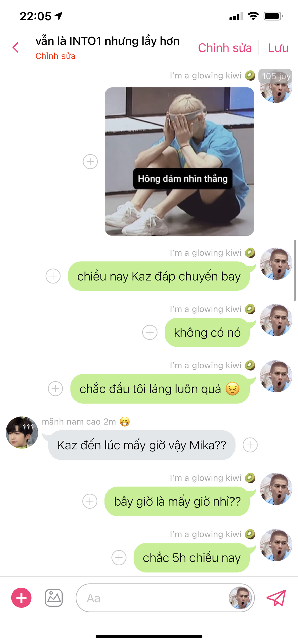298x644 pixels.
Task: Tap plus icon beside "Kaz đến lúc mấy giờ" message
Action: [250, 445]
